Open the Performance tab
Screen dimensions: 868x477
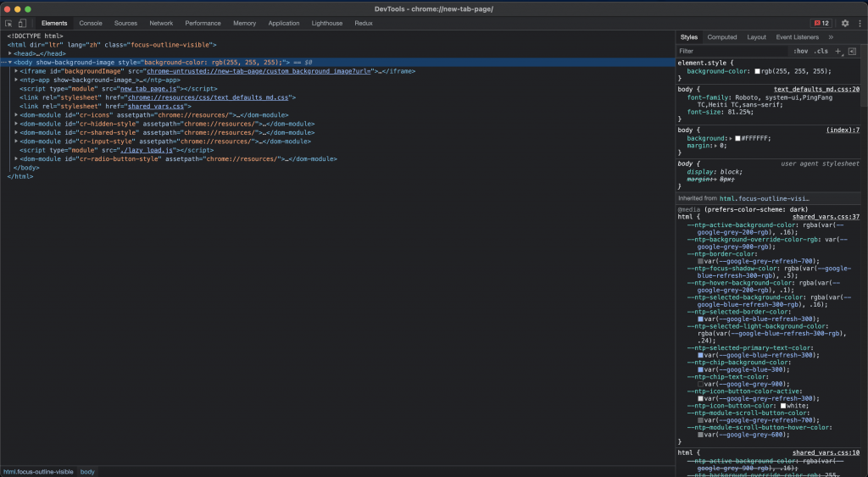click(x=203, y=23)
